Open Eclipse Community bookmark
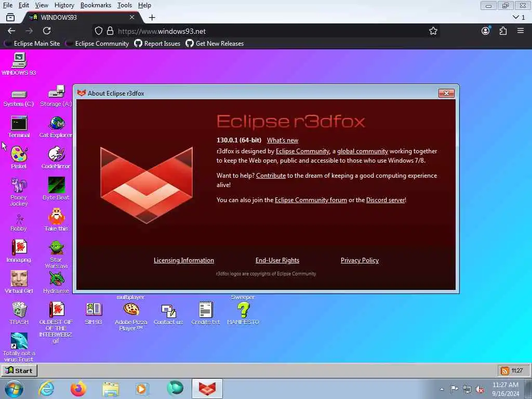Viewport: 532px width, 399px height. pyautogui.click(x=98, y=44)
